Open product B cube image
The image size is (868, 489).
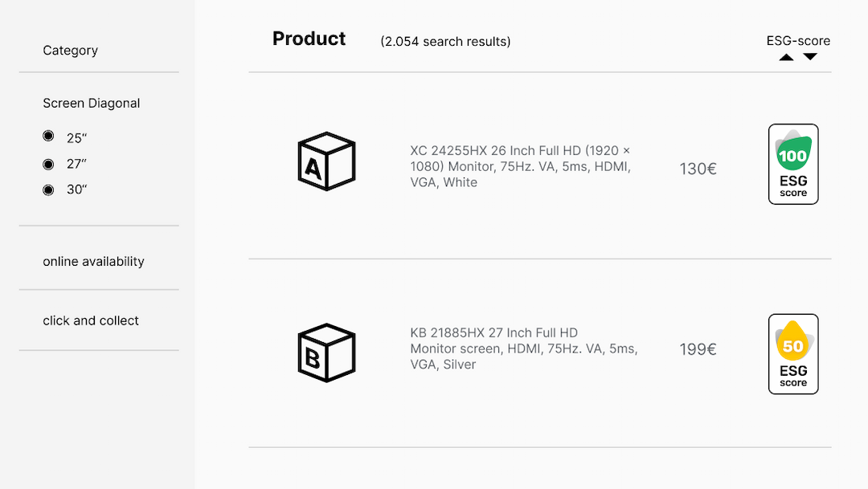tap(326, 353)
